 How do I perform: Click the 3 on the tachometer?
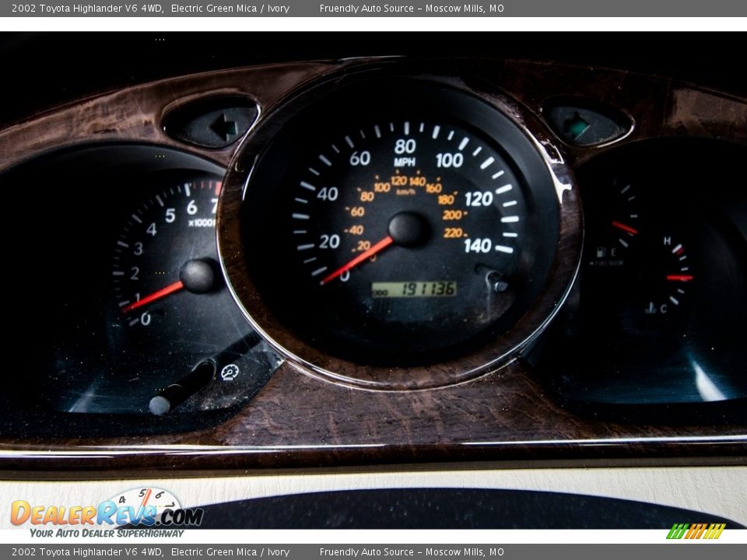tap(139, 249)
